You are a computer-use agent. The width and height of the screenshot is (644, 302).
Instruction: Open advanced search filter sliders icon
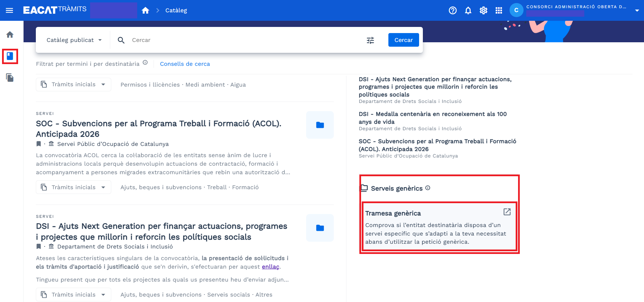[x=370, y=40]
